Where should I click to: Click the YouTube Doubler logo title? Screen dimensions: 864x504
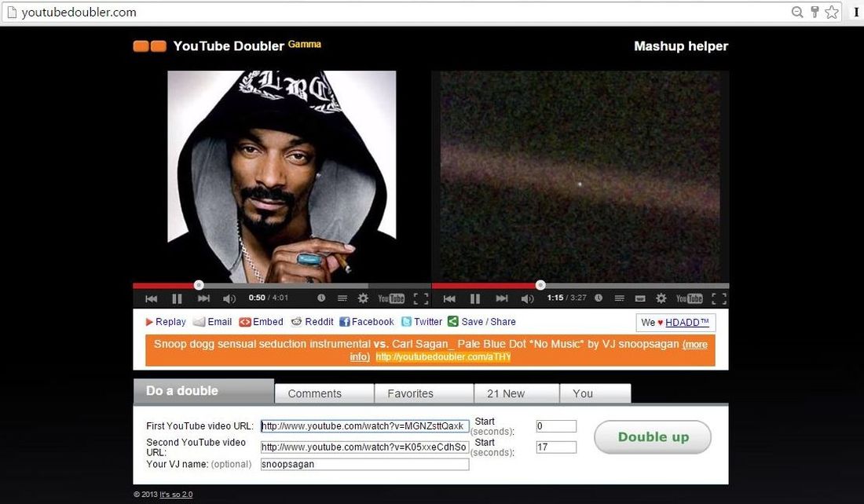pos(229,46)
